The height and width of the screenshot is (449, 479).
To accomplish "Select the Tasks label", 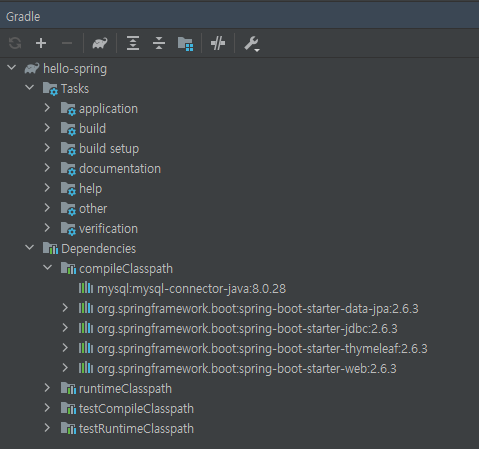I will click(x=75, y=89).
